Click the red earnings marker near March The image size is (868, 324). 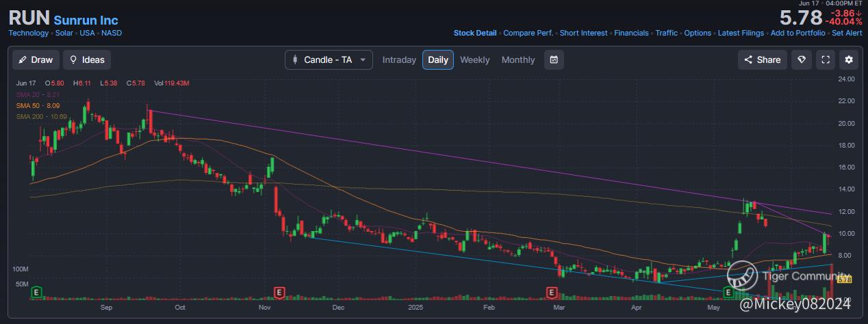click(552, 293)
